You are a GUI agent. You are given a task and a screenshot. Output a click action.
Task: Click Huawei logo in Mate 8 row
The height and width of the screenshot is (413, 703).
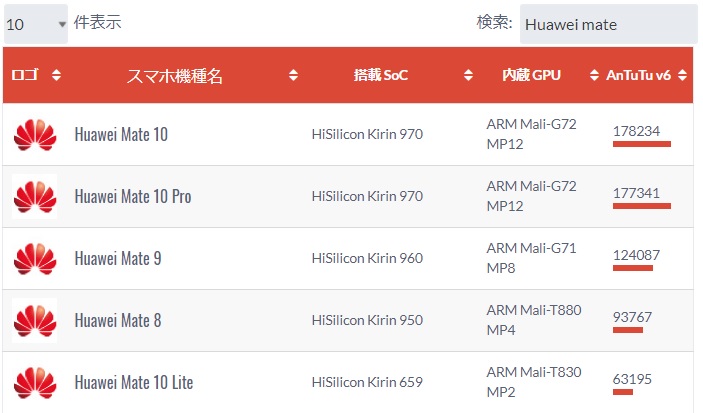pyautogui.click(x=35, y=321)
